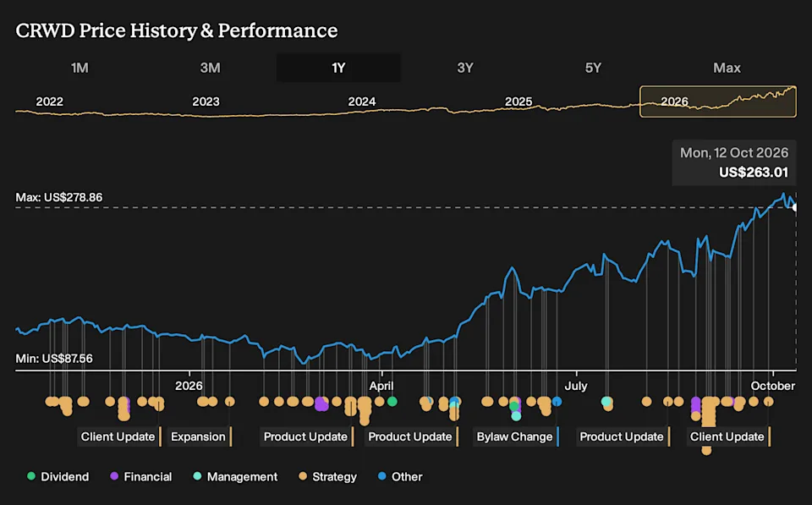Click the active 1Y range tab

point(338,68)
